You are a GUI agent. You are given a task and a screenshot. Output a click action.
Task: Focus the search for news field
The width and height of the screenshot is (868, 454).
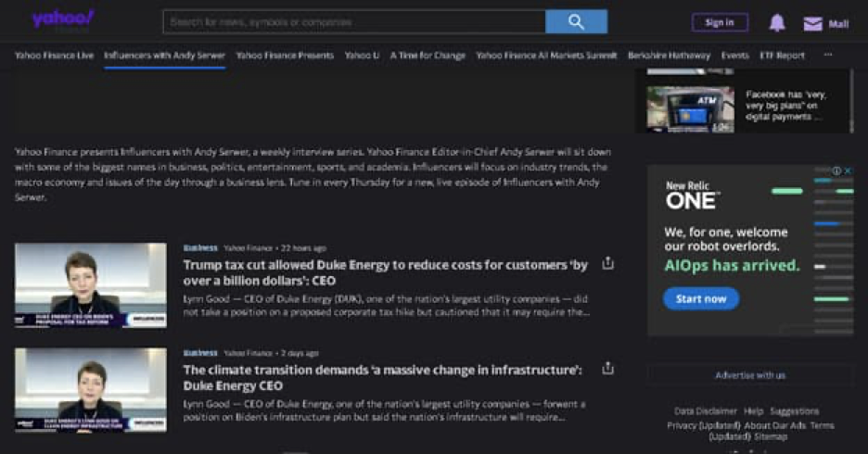tap(354, 22)
